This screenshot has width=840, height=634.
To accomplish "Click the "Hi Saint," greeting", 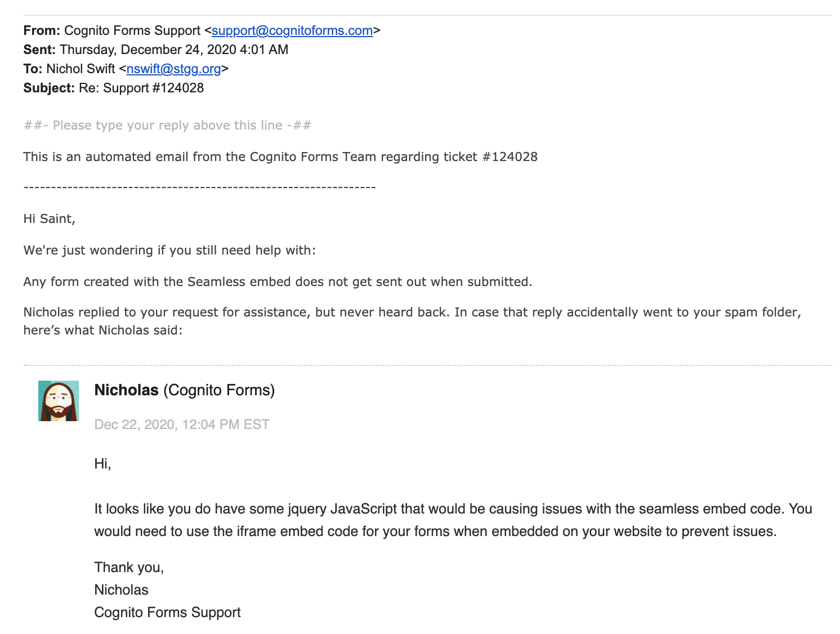I will (x=50, y=218).
